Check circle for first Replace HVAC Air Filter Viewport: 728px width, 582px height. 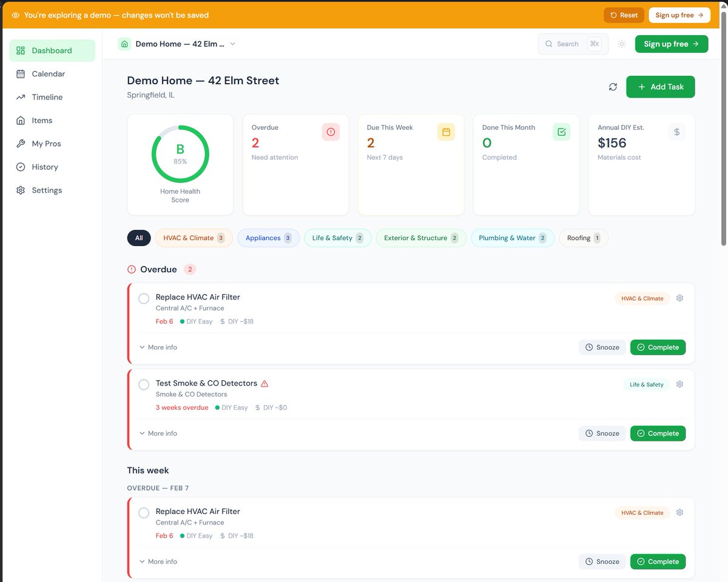(x=144, y=298)
